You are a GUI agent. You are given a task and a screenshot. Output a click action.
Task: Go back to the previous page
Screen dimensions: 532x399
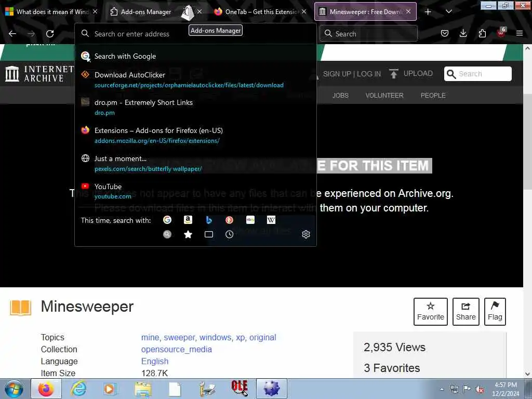pyautogui.click(x=12, y=34)
